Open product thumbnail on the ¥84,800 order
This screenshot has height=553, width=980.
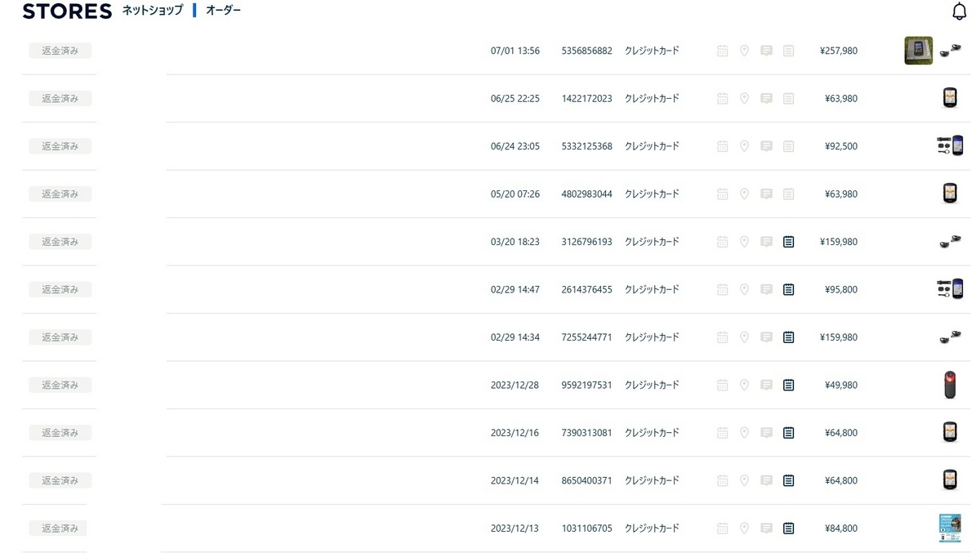[950, 528]
